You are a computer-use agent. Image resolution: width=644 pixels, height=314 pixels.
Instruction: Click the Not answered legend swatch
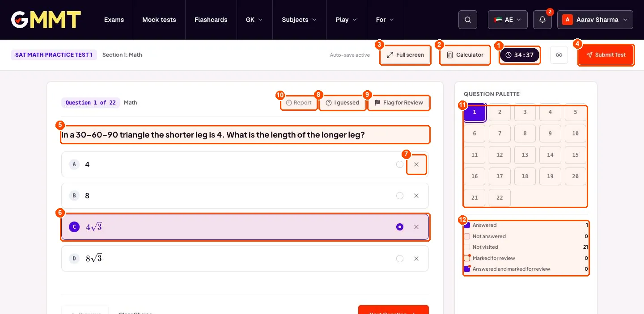[x=467, y=236]
